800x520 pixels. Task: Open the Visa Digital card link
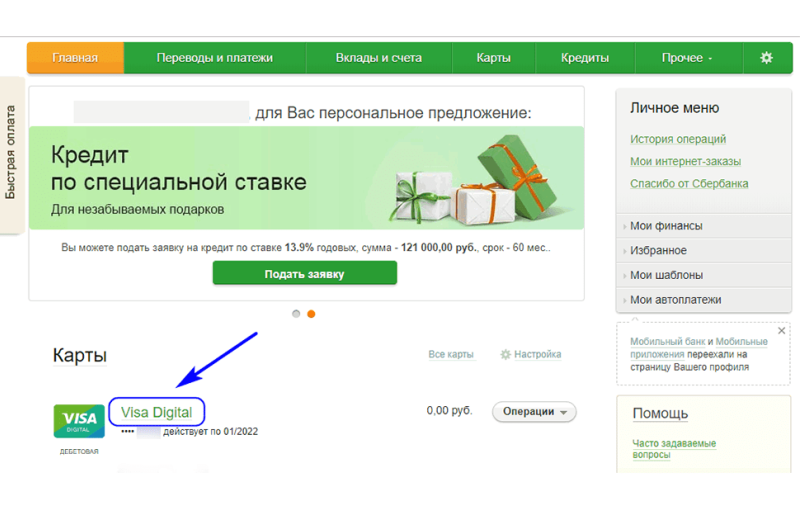point(157,411)
